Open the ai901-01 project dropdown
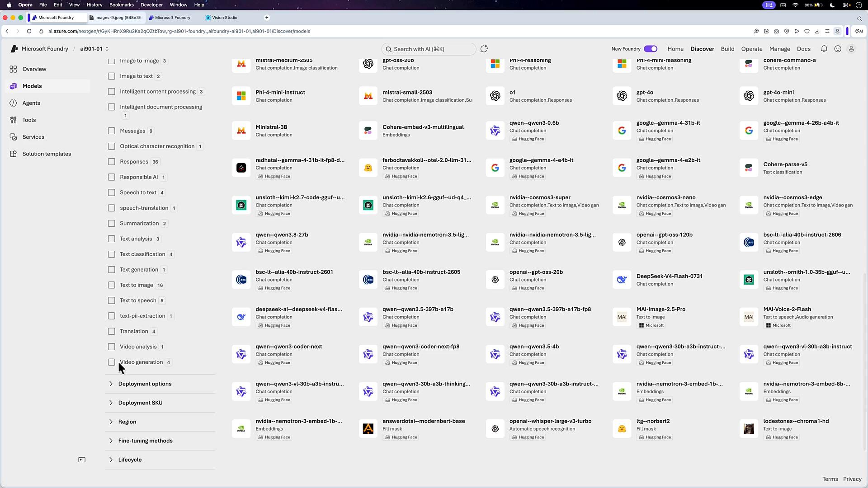Screen dimensions: 868x488 tap(94, 49)
